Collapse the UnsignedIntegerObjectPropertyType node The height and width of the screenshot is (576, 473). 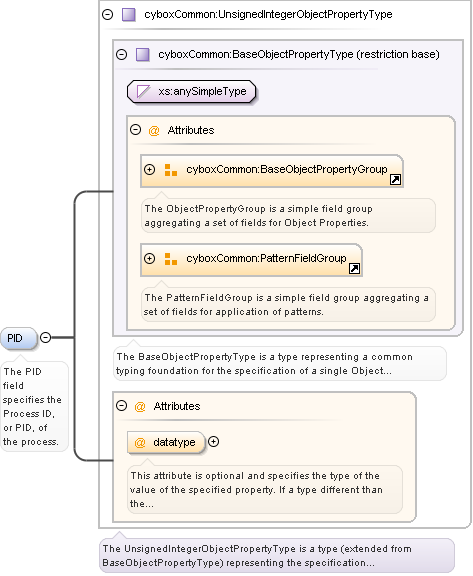coord(108,15)
